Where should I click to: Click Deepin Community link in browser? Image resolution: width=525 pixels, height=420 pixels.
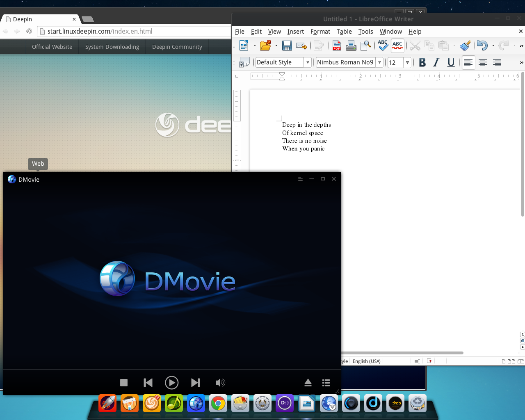coord(177,47)
